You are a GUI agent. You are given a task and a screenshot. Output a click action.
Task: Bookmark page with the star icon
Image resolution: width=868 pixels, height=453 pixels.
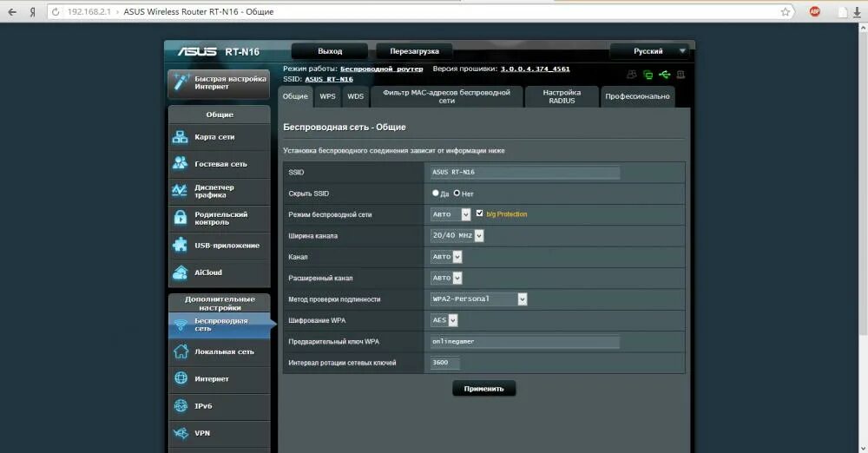tap(785, 11)
